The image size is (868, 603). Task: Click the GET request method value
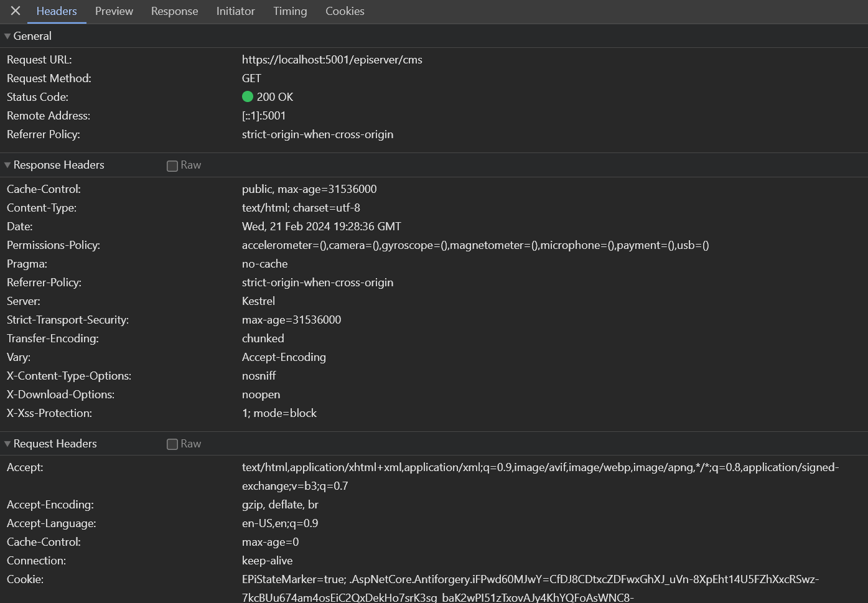click(x=251, y=78)
